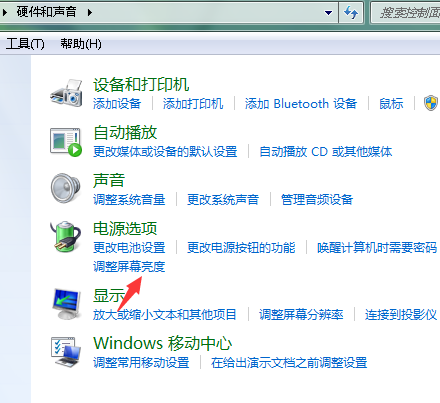Expand the arrow after 硬件和声音 breadcrumb
Viewport: 440px width, 403px height.
click(89, 13)
